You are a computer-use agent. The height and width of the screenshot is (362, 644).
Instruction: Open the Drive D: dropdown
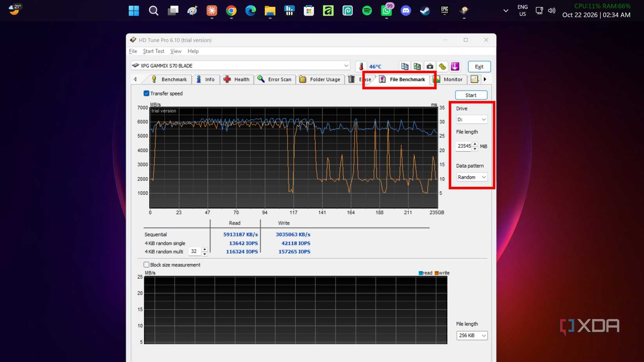(471, 119)
